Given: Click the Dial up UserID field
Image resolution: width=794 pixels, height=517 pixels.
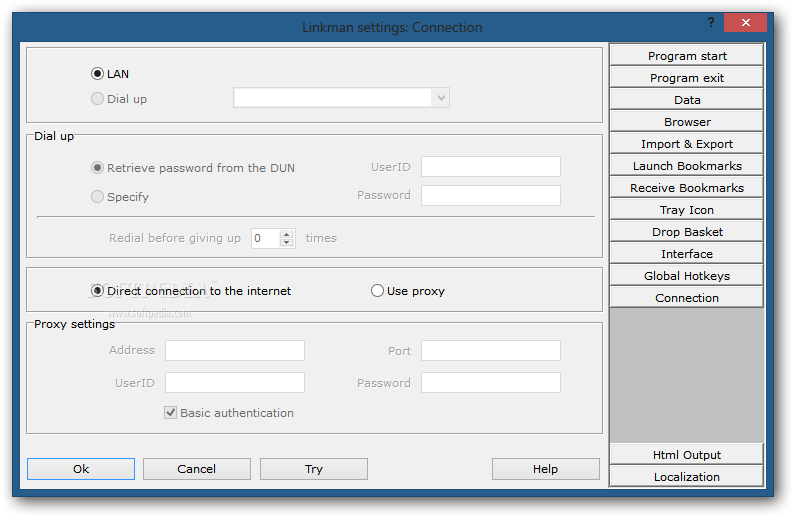Looking at the screenshot, I should [491, 167].
